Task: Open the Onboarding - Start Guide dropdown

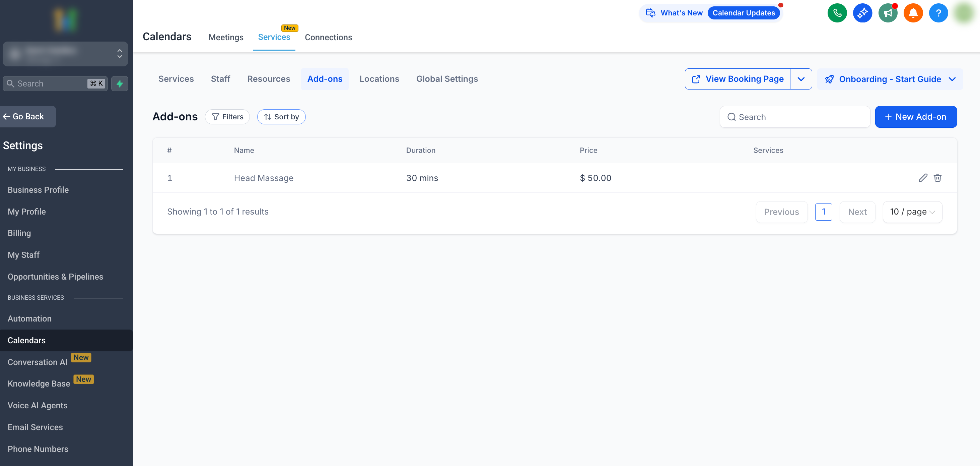Action: tap(890, 79)
